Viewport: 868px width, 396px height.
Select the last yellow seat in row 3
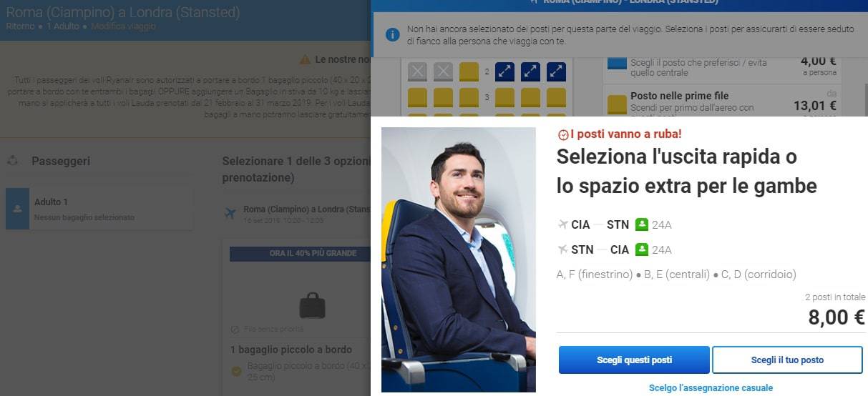point(556,97)
